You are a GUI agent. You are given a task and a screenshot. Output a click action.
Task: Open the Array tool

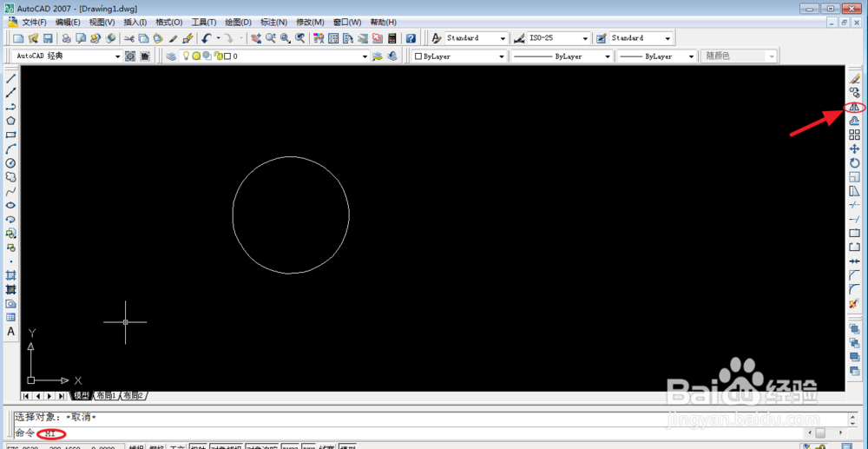click(x=855, y=135)
